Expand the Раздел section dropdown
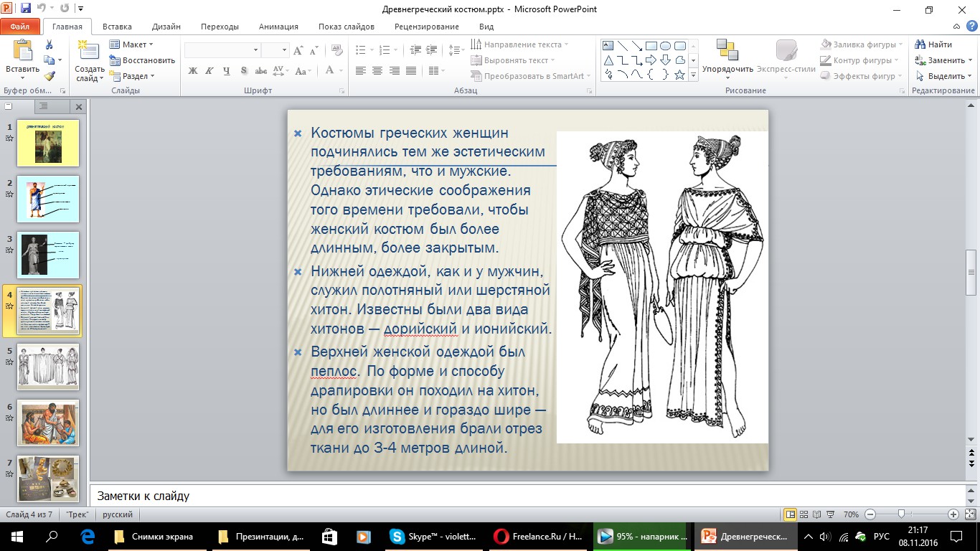 [135, 76]
